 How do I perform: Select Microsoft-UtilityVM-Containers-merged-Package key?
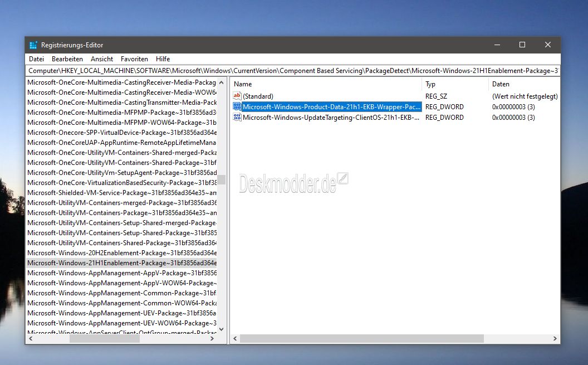pos(122,203)
